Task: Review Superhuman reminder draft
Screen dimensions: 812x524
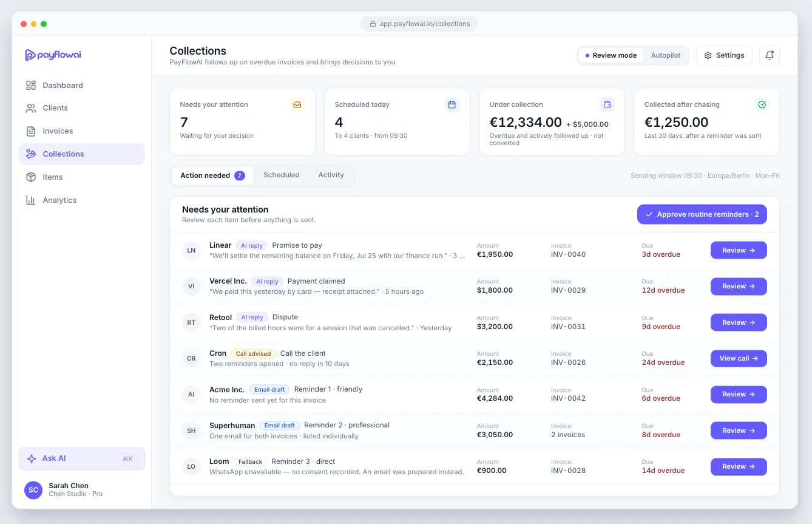Action: (739, 430)
